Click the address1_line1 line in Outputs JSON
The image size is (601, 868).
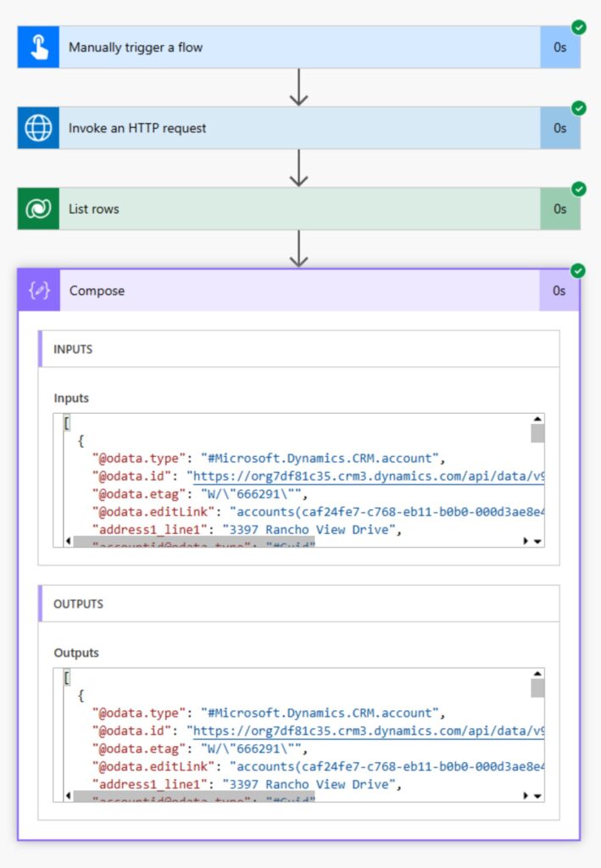(247, 784)
